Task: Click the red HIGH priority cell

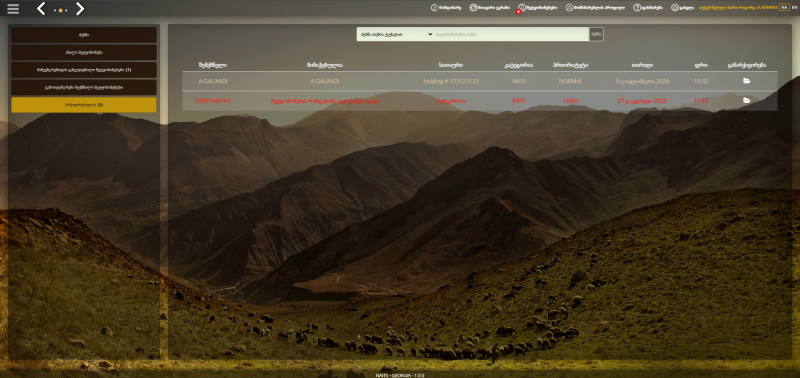Action: click(570, 101)
